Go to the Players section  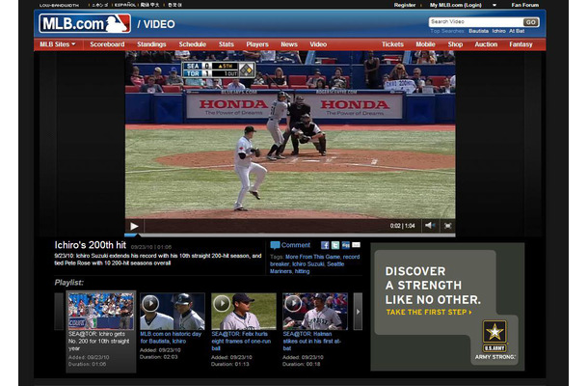point(257,44)
